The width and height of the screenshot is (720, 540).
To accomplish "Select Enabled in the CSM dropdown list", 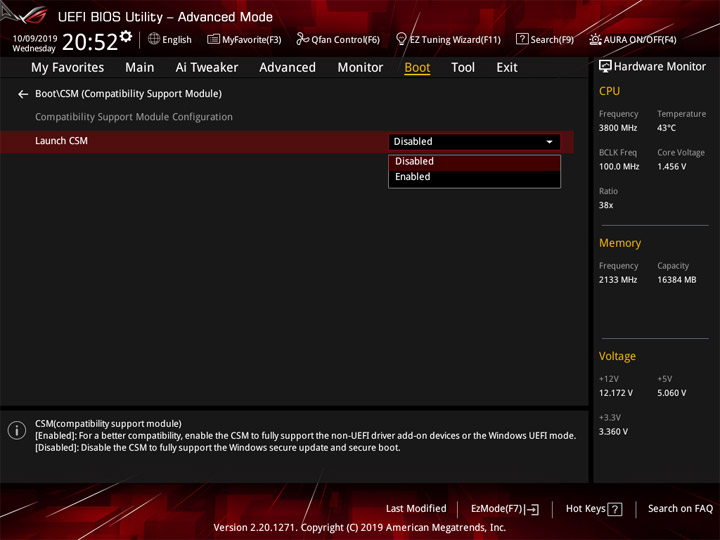I will (474, 177).
